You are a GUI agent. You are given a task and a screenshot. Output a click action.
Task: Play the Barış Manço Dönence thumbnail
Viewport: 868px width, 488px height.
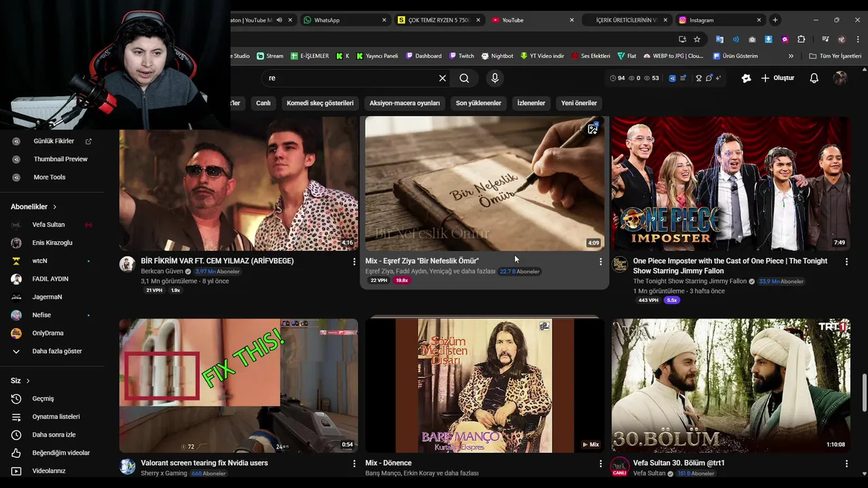pyautogui.click(x=484, y=386)
